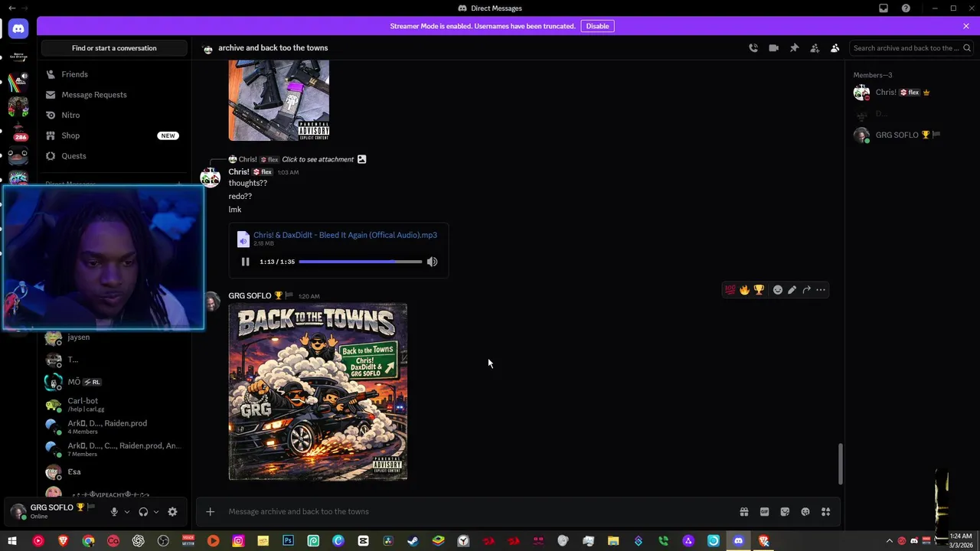This screenshot has height=551, width=980.
Task: Open Add Reaction emoji picker on message
Action: (778, 290)
